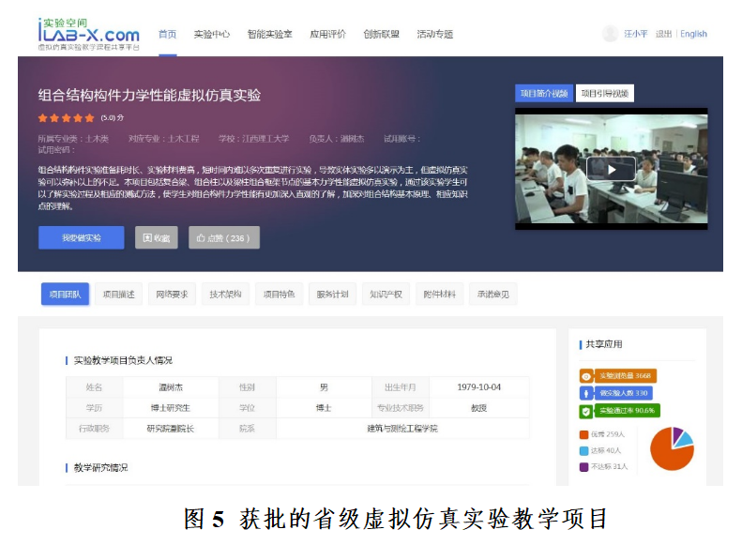Screen dimensions: 742x560
Task: Play the project intro video
Action: (x=611, y=169)
